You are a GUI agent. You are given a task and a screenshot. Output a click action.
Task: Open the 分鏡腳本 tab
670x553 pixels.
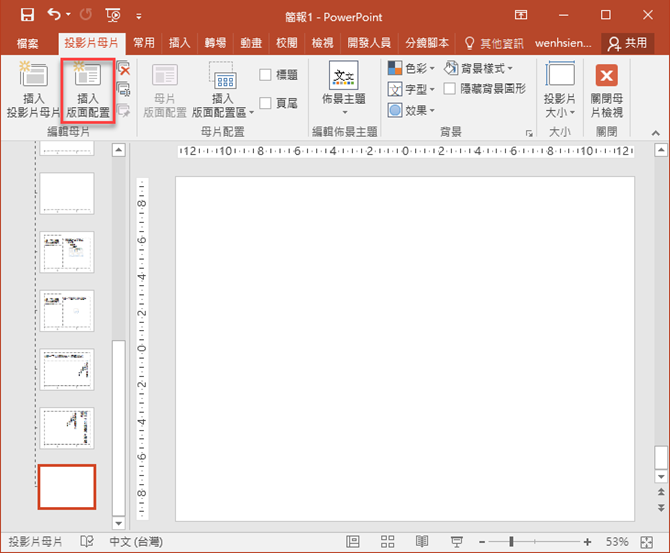[427, 43]
